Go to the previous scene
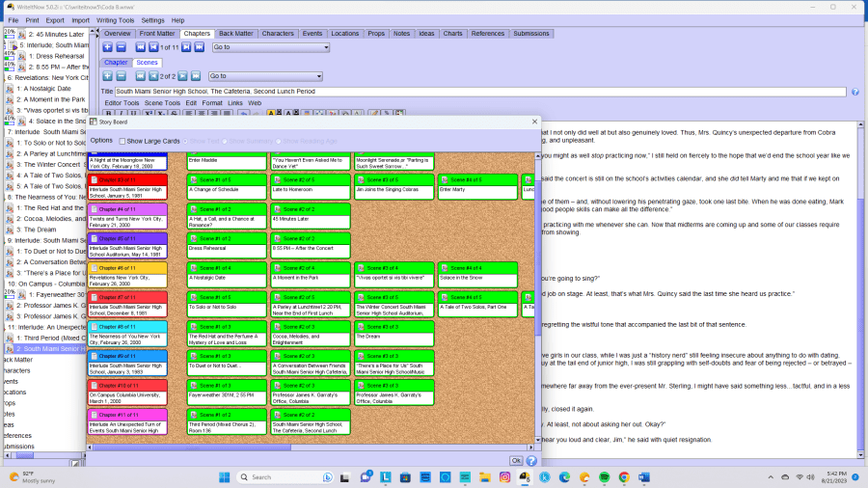The width and height of the screenshot is (868, 488). pyautogui.click(x=154, y=76)
